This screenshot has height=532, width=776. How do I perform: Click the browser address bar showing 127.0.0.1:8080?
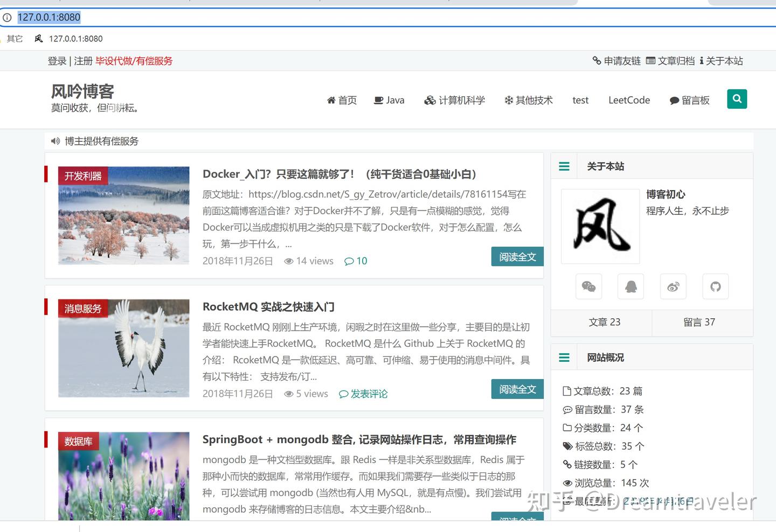click(x=49, y=17)
